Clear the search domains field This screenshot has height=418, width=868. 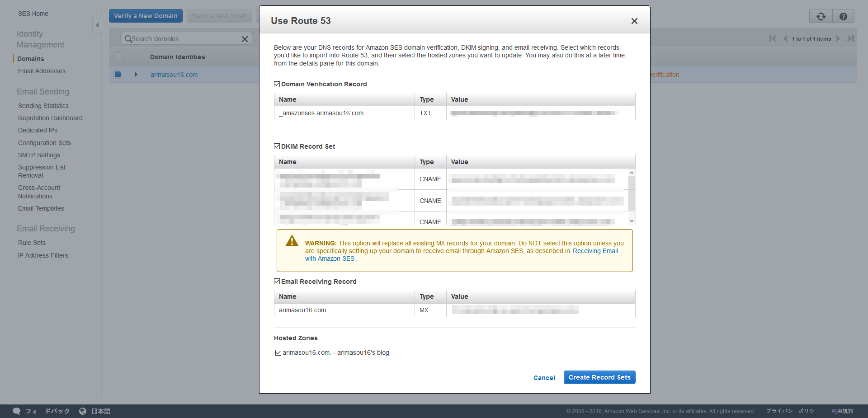(x=245, y=39)
